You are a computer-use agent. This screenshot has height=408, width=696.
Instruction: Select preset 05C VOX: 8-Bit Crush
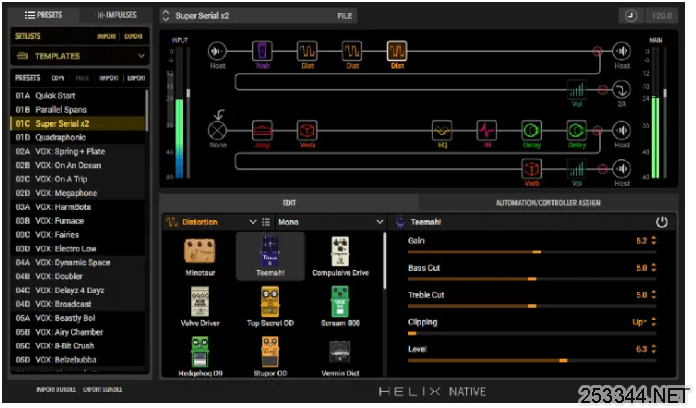pos(78,345)
